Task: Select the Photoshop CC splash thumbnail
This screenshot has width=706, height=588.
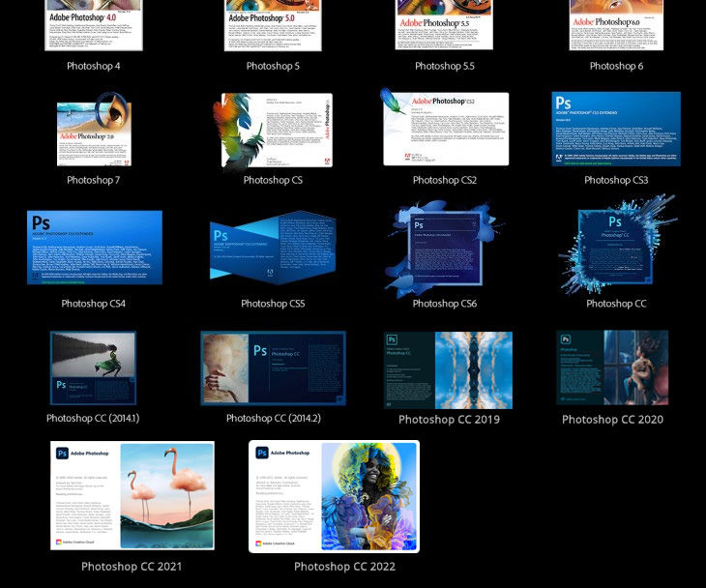Action: tap(616, 246)
